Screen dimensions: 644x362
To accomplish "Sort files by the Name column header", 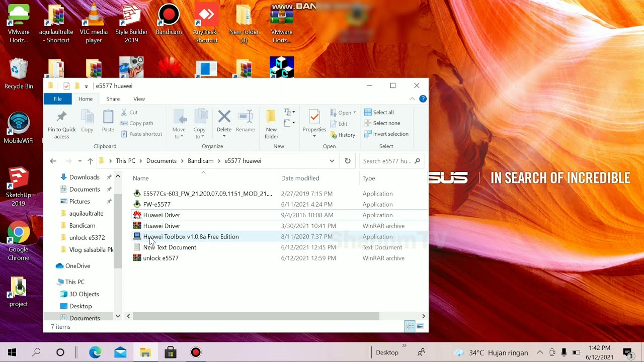I will point(141,178).
